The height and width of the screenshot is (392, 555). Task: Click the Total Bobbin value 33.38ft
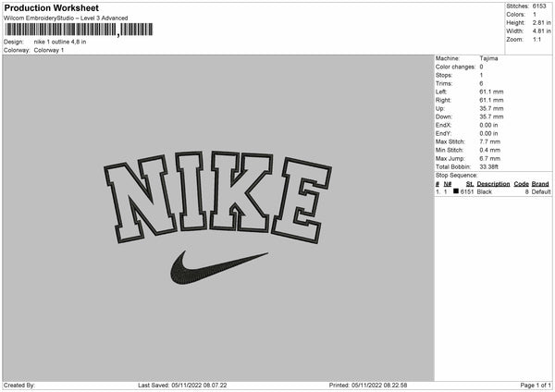[x=488, y=166]
